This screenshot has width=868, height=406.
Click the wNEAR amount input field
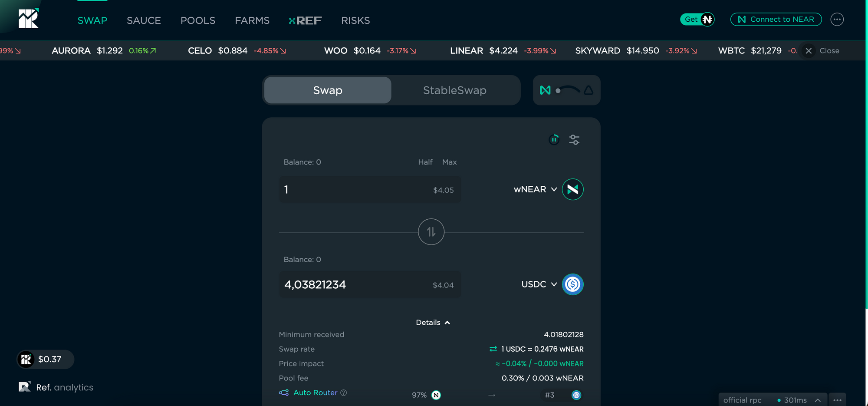coord(370,189)
